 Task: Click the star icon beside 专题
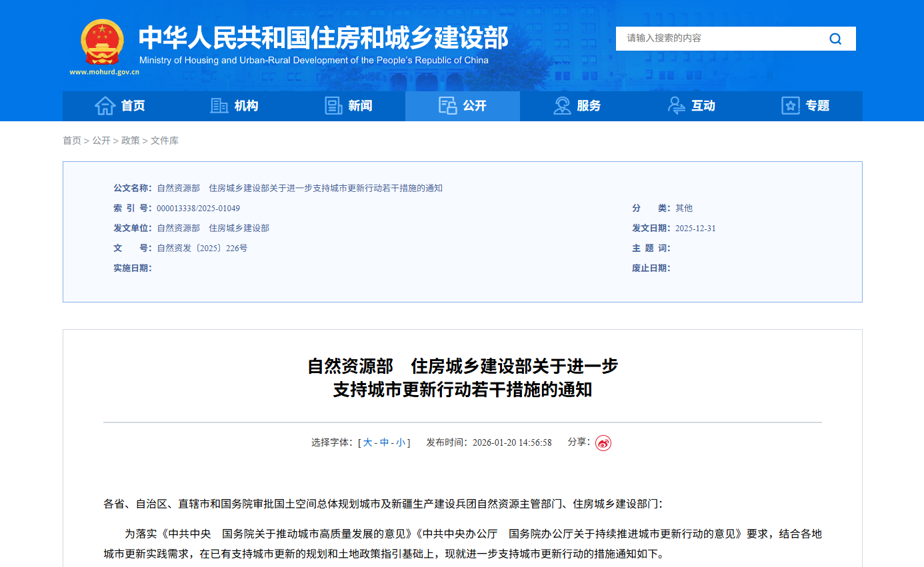click(791, 106)
